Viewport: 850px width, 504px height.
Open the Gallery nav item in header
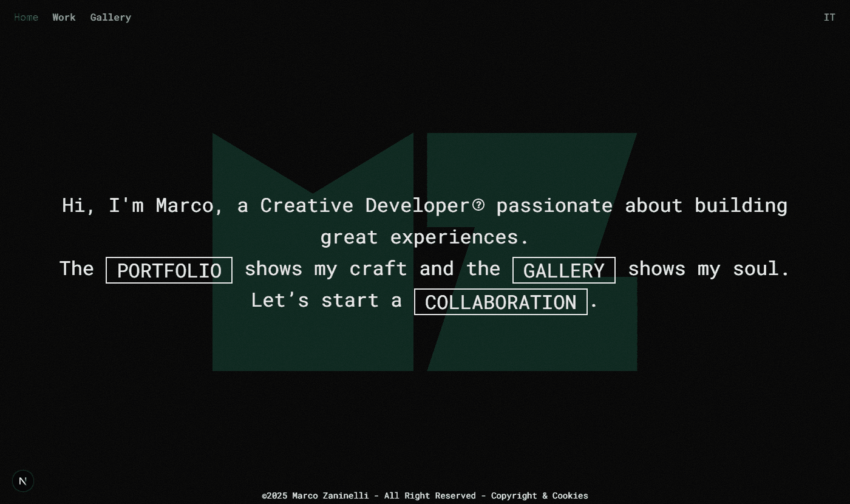pyautogui.click(x=110, y=18)
